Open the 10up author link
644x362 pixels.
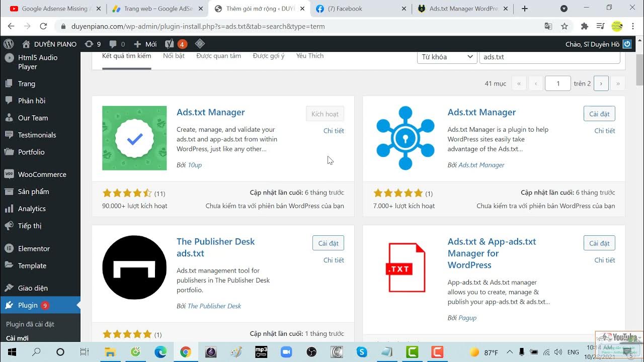click(195, 165)
